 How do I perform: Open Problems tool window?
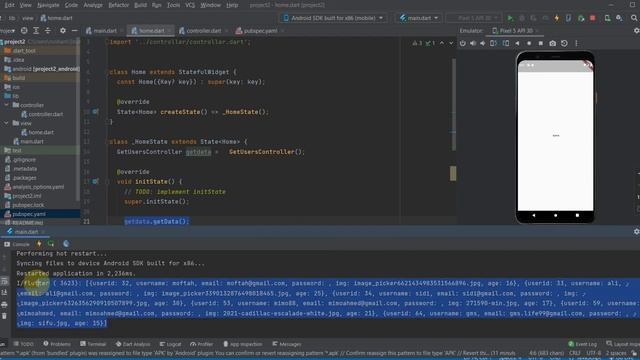[57, 344]
